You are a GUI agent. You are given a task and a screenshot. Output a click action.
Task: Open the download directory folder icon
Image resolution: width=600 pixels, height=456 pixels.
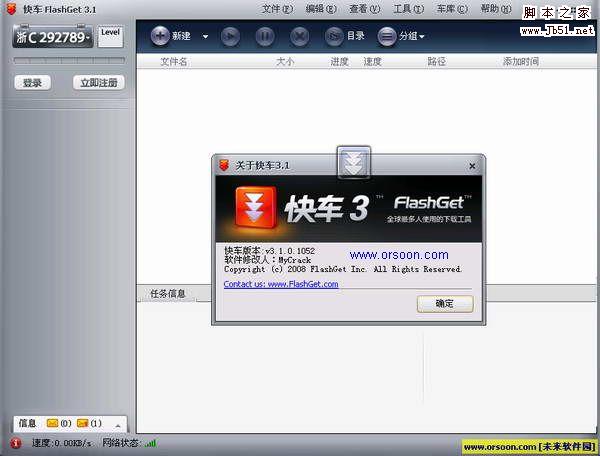pyautogui.click(x=334, y=36)
